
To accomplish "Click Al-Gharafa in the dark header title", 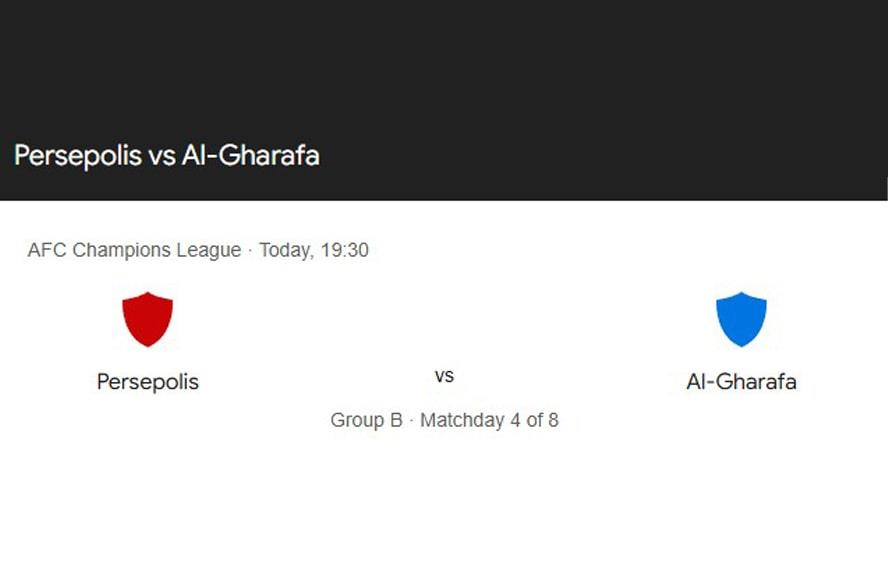I will [x=250, y=156].
